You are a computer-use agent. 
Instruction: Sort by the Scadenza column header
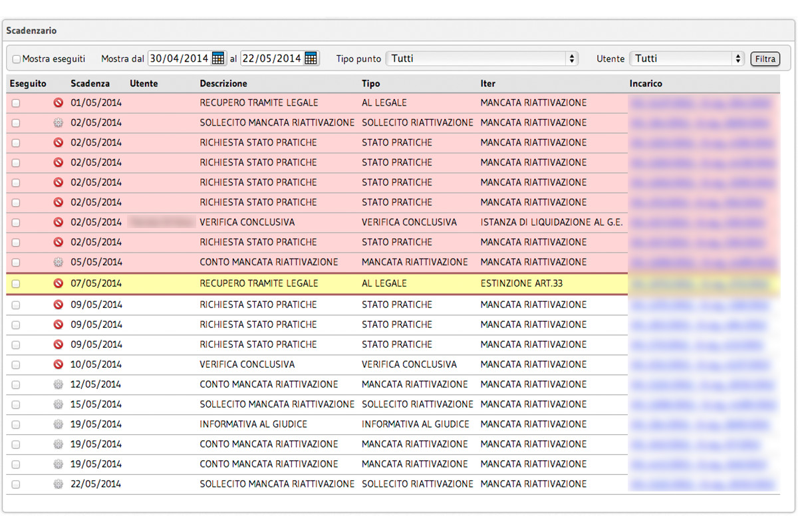[x=90, y=84]
